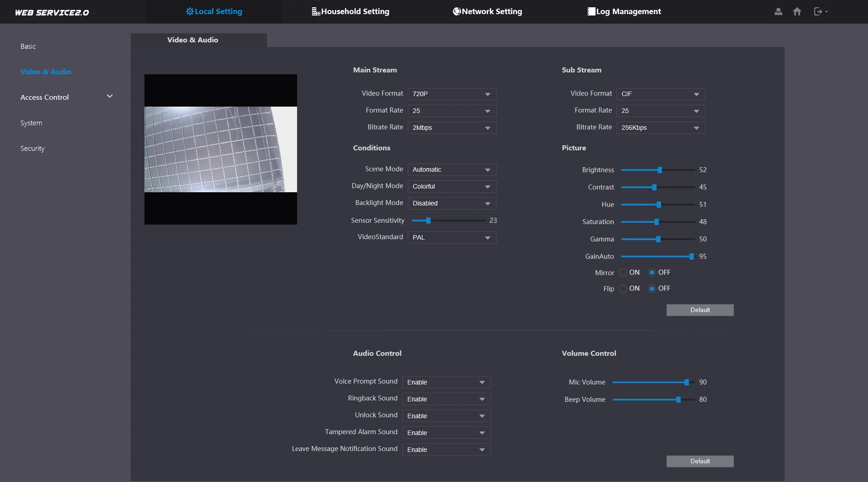Expand Access Control sidebar section
This screenshot has width=868, height=482.
click(67, 97)
